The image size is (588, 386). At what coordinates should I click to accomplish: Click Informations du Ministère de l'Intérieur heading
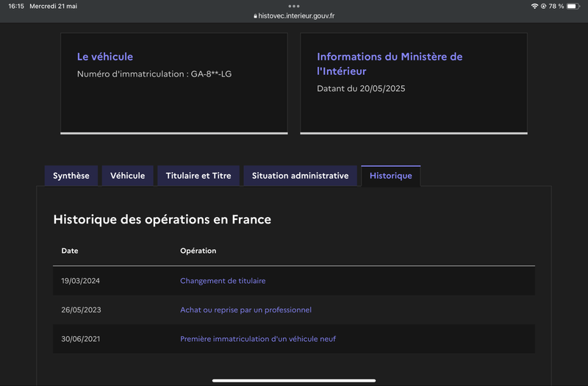click(x=390, y=64)
